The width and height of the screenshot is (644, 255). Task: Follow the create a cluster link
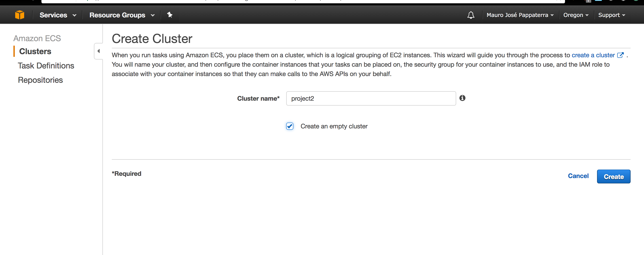point(593,55)
